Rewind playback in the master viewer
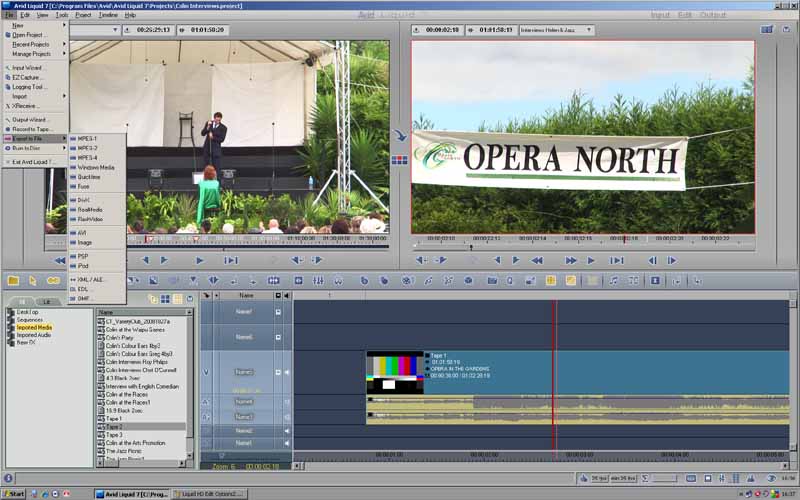This screenshot has height=500, width=800. tap(537, 261)
